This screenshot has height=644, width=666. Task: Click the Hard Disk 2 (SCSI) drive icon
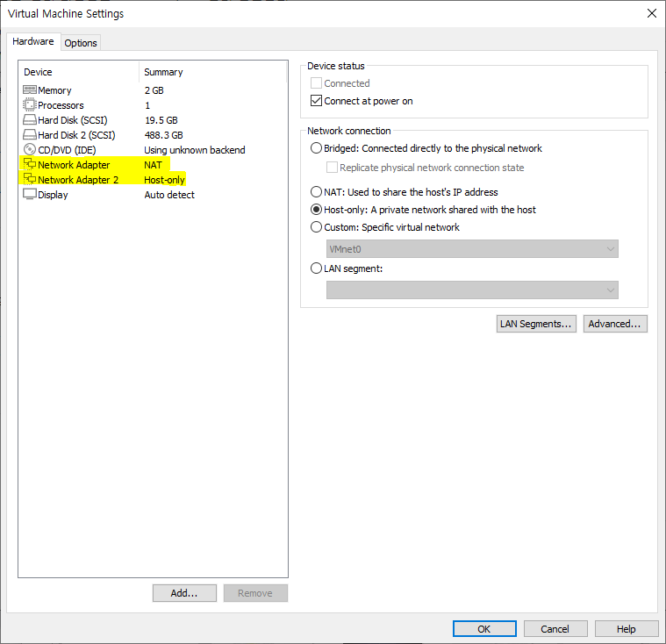(29, 134)
